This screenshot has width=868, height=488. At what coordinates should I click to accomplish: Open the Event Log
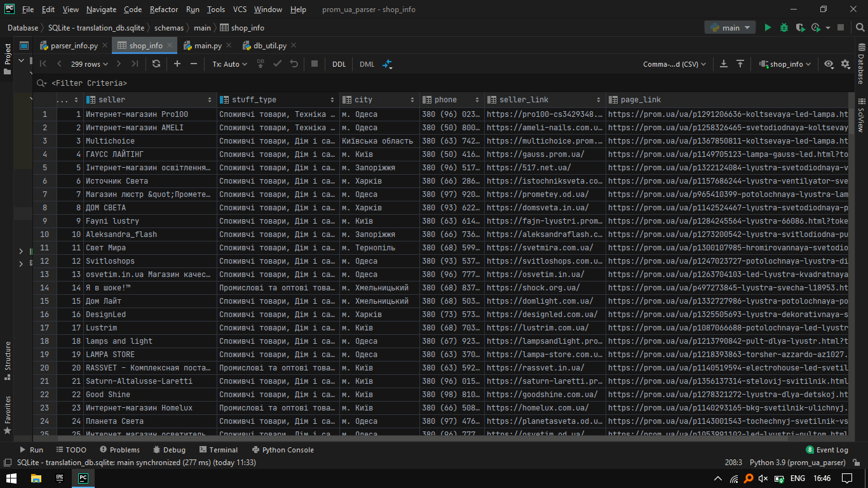tap(827, 450)
